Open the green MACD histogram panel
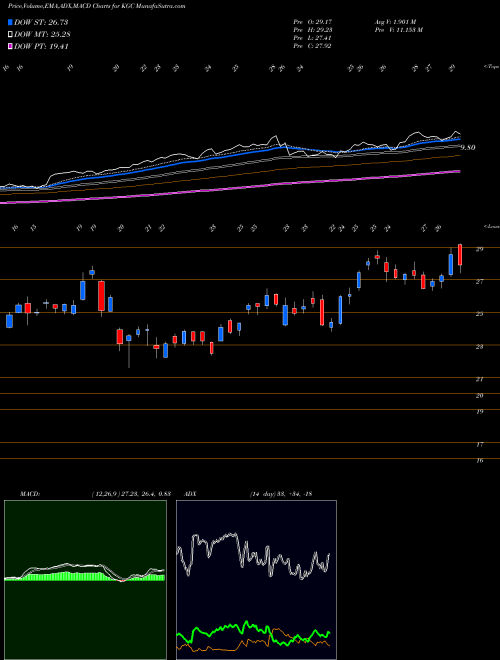The height and width of the screenshot is (660, 500). click(x=85, y=580)
